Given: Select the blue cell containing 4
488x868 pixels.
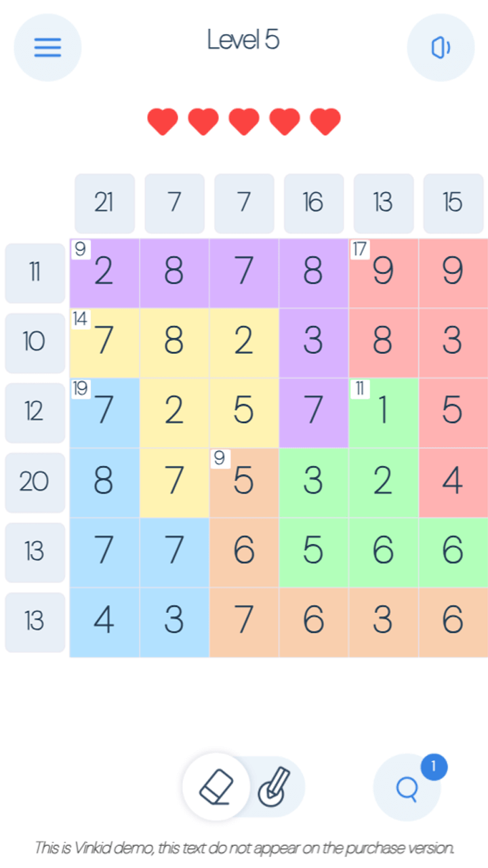Looking at the screenshot, I should click(104, 622).
